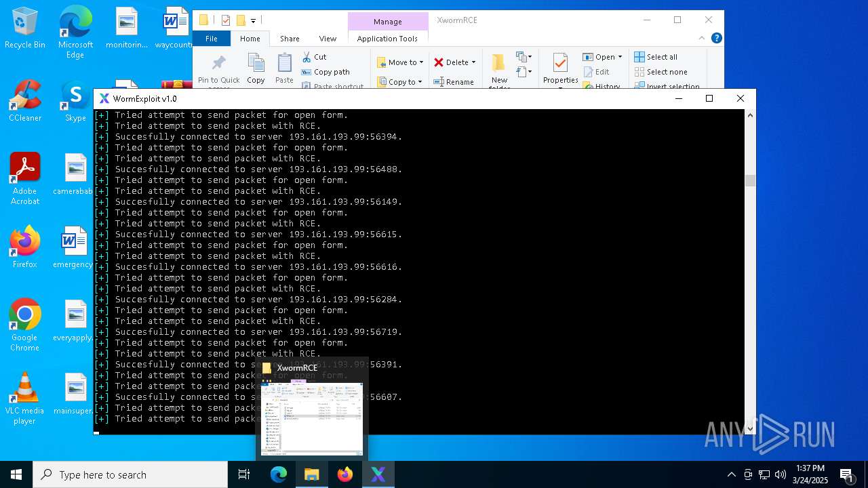Click the taskbar search box
This screenshot has width=868, height=488.
130,474
